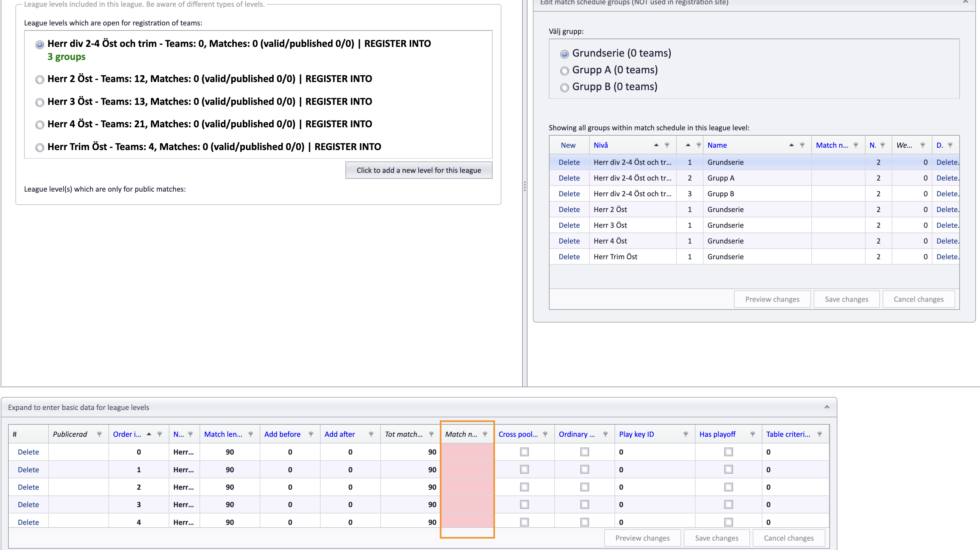Open filter icon on Order i... column
The image size is (980, 550).
tap(159, 434)
